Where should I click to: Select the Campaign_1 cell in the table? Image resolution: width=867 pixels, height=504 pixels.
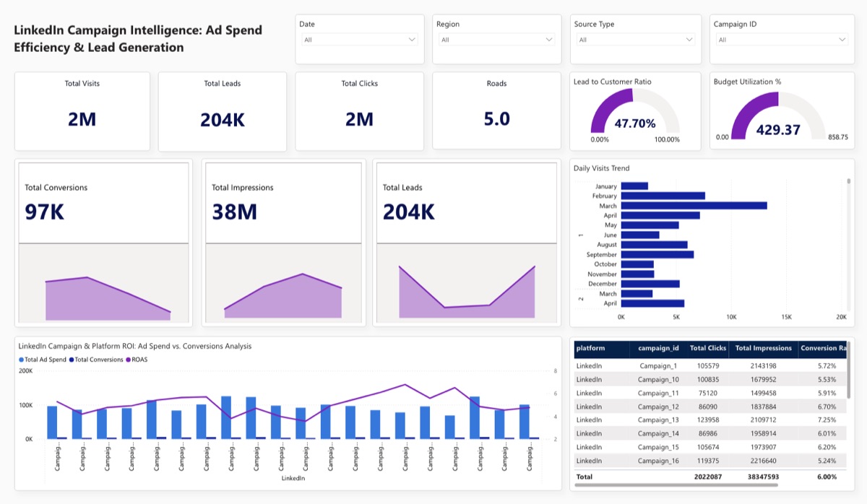point(657,365)
